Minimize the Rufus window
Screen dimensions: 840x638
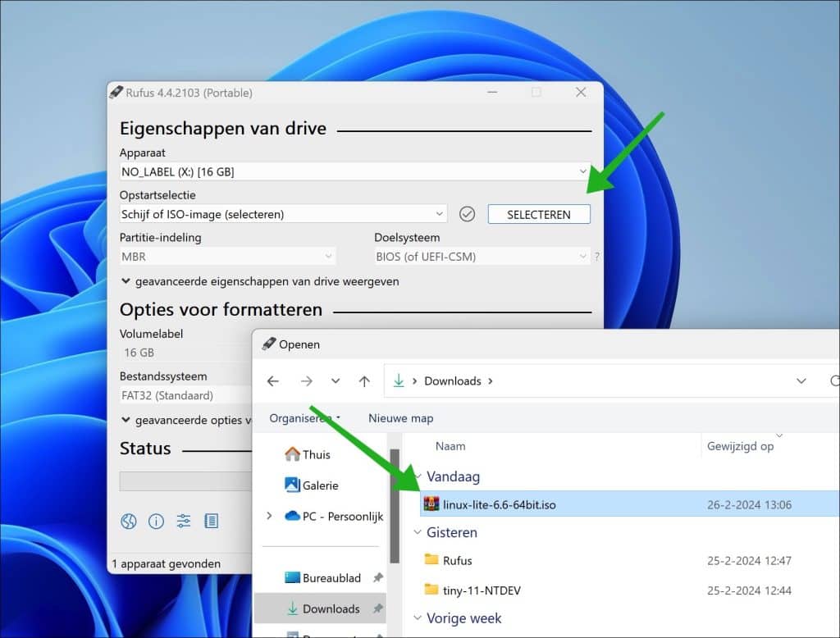click(492, 92)
